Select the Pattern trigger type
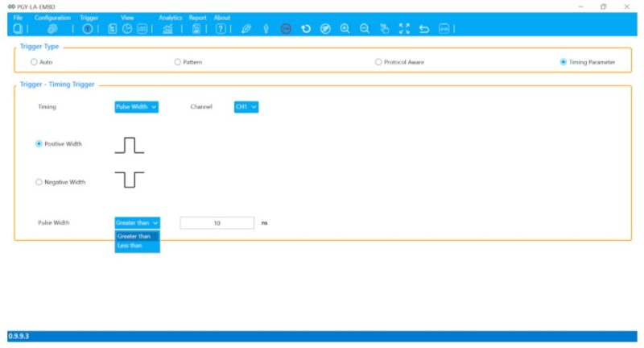This screenshot has width=644, height=348. 178,62
